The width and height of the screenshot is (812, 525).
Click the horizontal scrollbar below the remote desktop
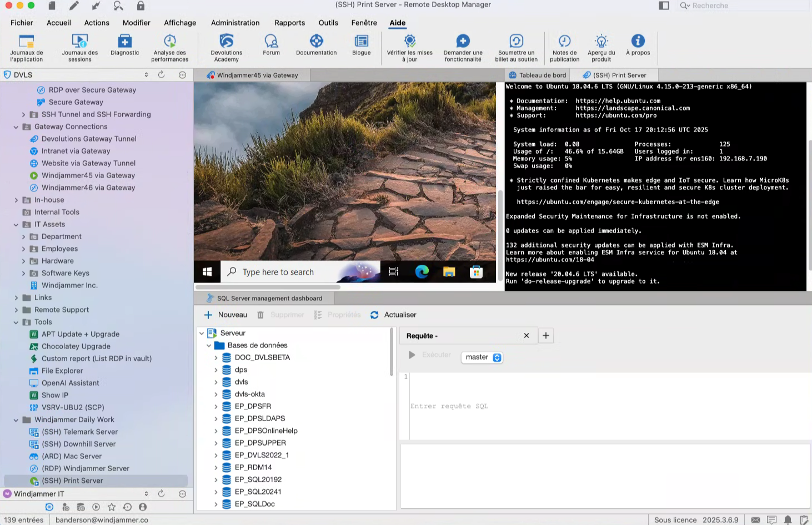pos(268,287)
